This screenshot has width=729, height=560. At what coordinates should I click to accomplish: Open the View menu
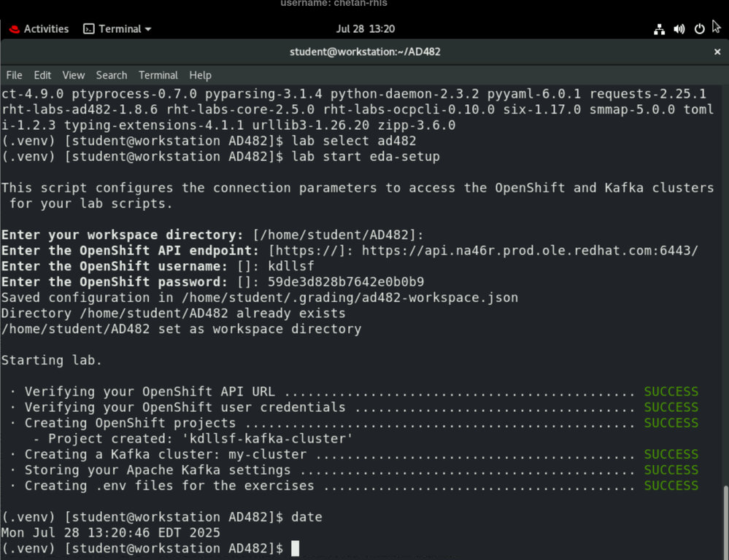(73, 75)
